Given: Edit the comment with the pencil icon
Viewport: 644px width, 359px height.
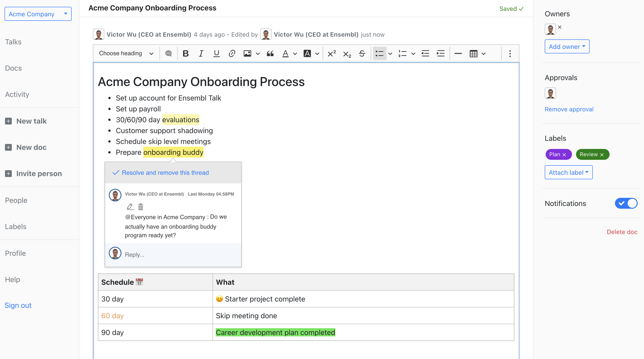Looking at the screenshot, I should (130, 207).
